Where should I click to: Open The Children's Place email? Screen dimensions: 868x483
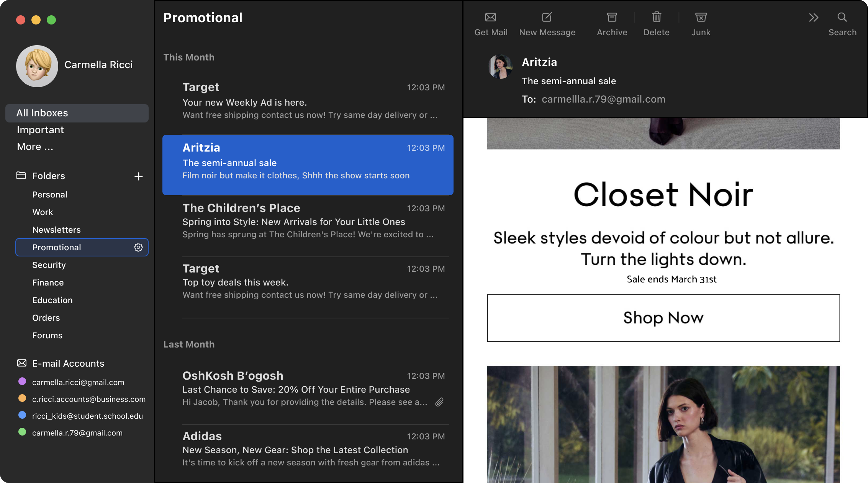click(308, 221)
